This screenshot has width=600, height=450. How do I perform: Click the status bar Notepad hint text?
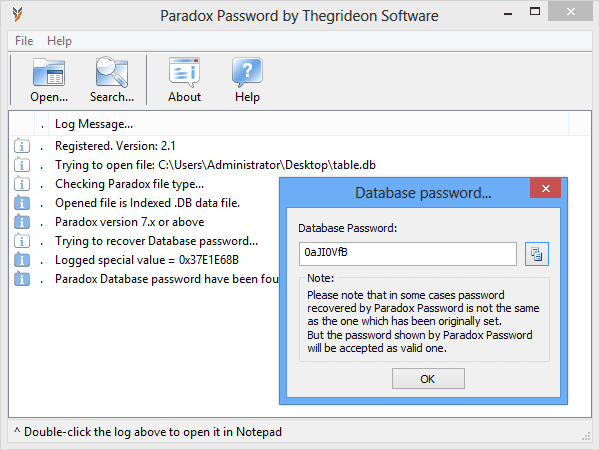148,432
